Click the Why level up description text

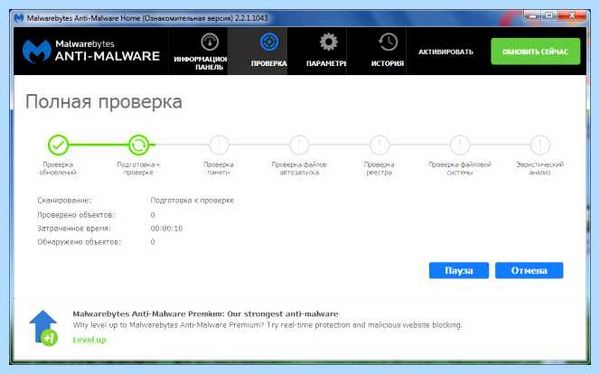point(267,325)
